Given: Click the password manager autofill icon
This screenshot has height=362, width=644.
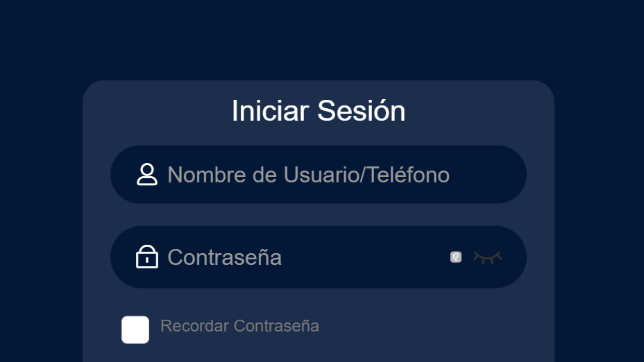Looking at the screenshot, I should point(456,257).
